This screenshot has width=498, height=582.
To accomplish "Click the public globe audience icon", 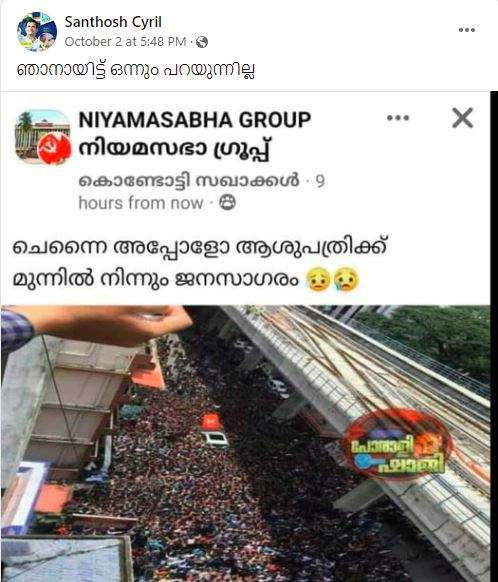I will [x=202, y=42].
